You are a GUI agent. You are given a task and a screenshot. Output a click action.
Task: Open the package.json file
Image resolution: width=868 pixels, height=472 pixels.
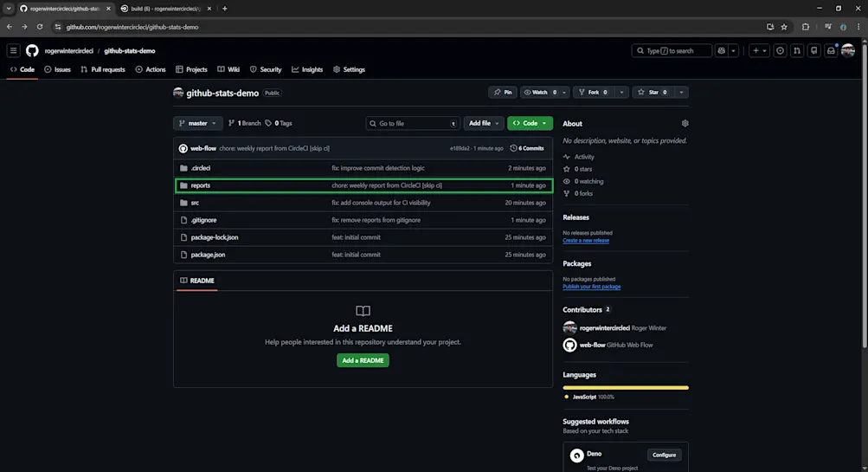point(208,255)
